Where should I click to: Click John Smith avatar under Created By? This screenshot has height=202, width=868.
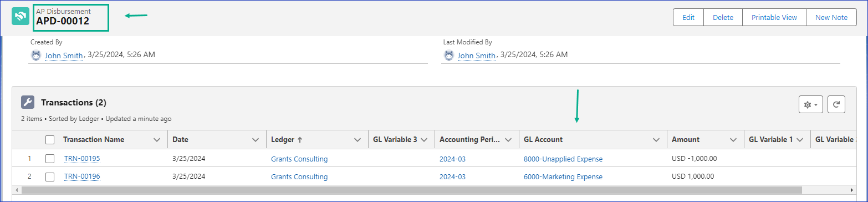tap(36, 55)
